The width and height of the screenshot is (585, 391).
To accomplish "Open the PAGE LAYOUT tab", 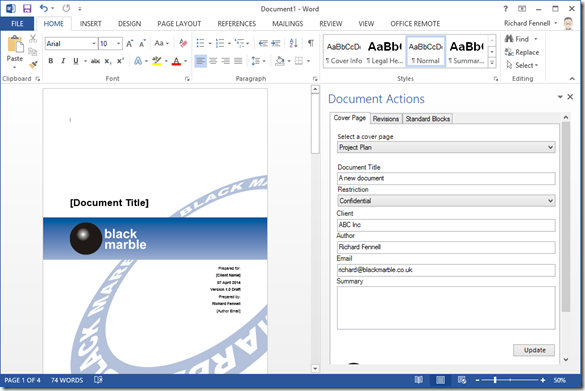I will (x=179, y=24).
